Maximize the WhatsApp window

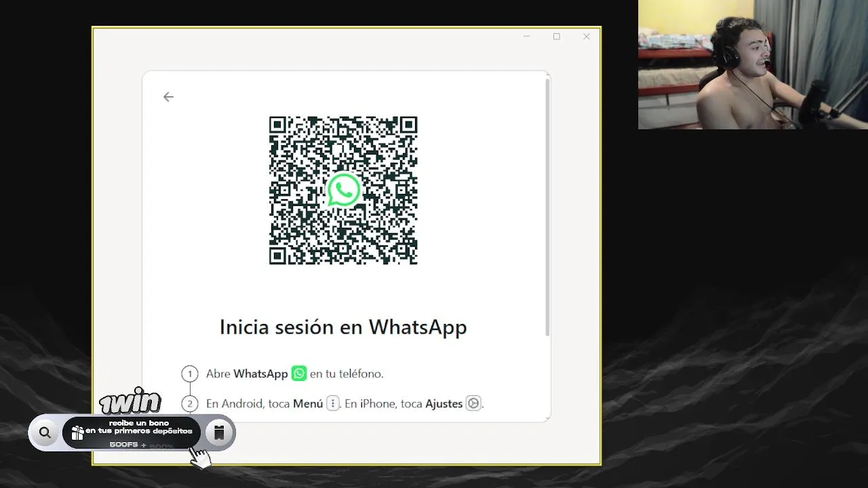coord(557,37)
